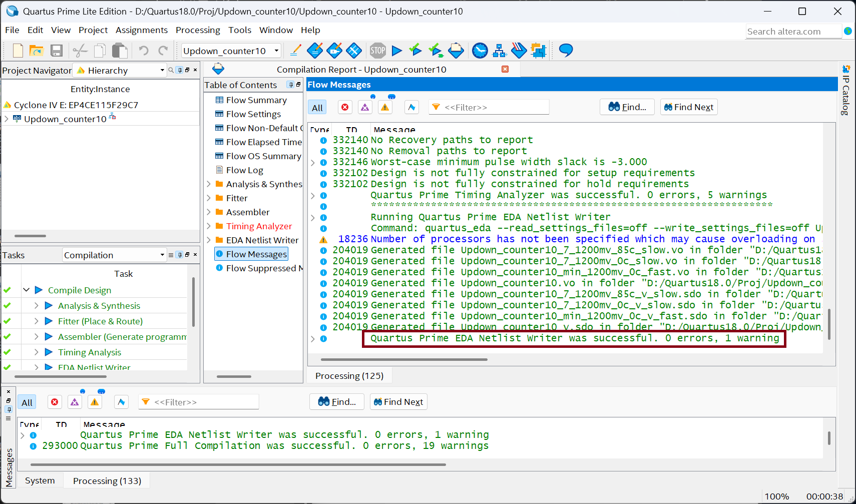Close the Compilation Report tab
The height and width of the screenshot is (504, 856).
point(505,69)
